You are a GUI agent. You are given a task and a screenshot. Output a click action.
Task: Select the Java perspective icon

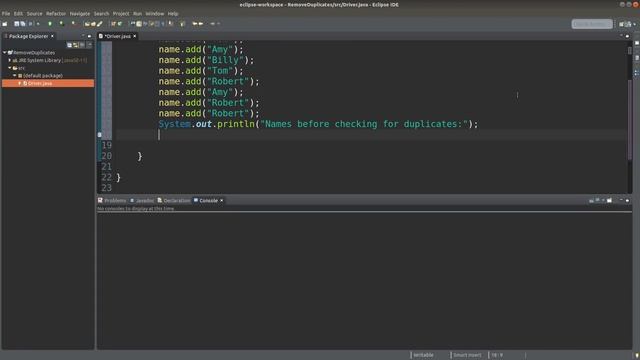(x=628, y=24)
